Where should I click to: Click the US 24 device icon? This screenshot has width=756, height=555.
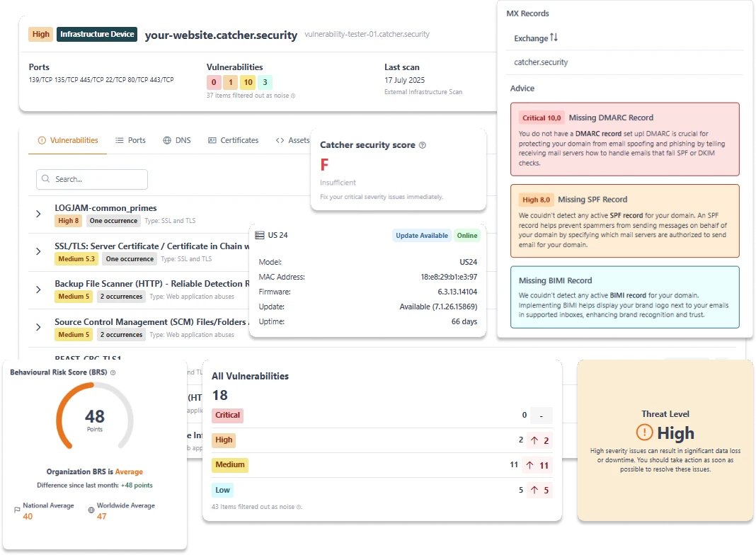point(258,234)
